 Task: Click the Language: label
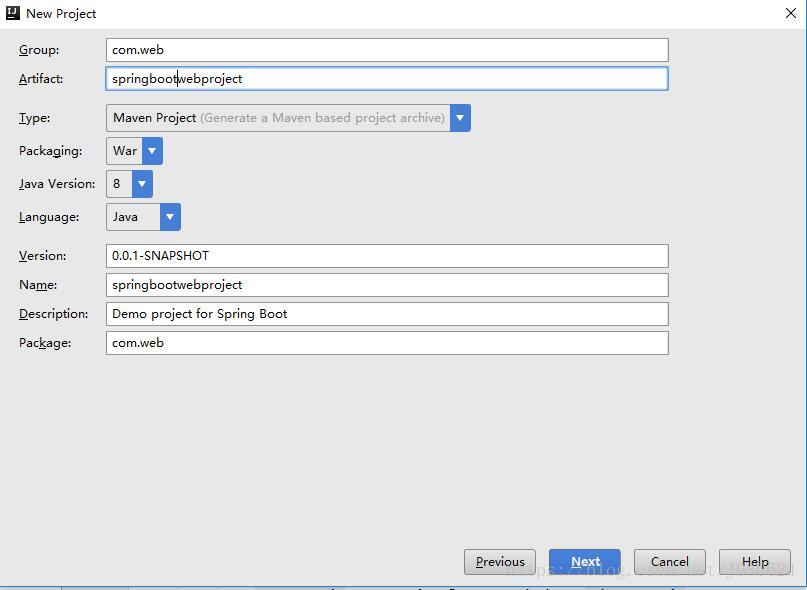point(49,217)
